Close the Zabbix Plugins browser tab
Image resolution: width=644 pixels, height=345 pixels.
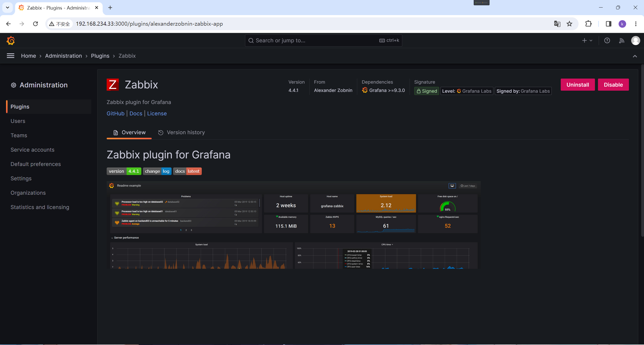click(x=97, y=8)
